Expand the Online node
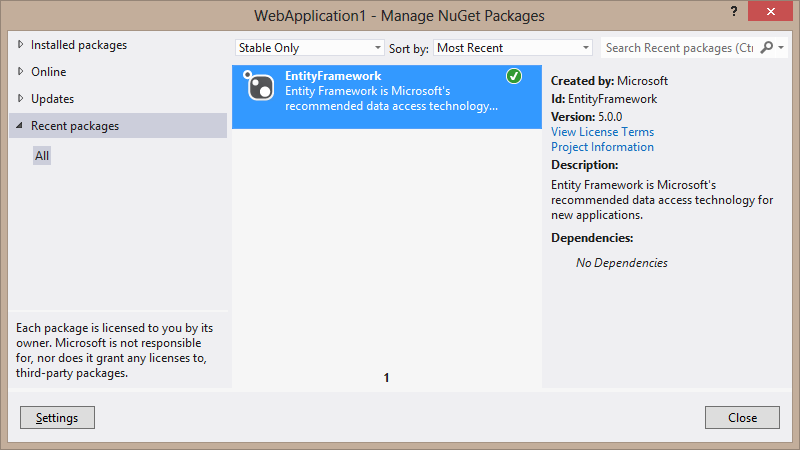800x450 pixels. click(x=20, y=71)
